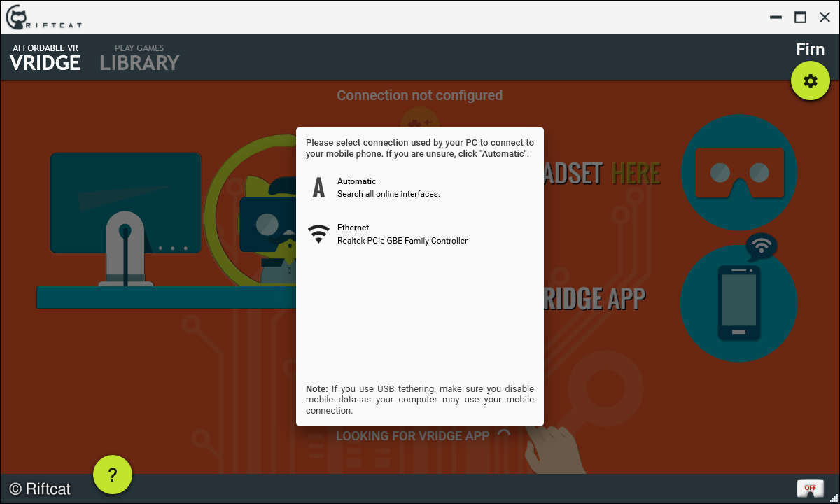Click the smartphone illustration circle
The width and height of the screenshot is (840, 504).
click(x=738, y=303)
